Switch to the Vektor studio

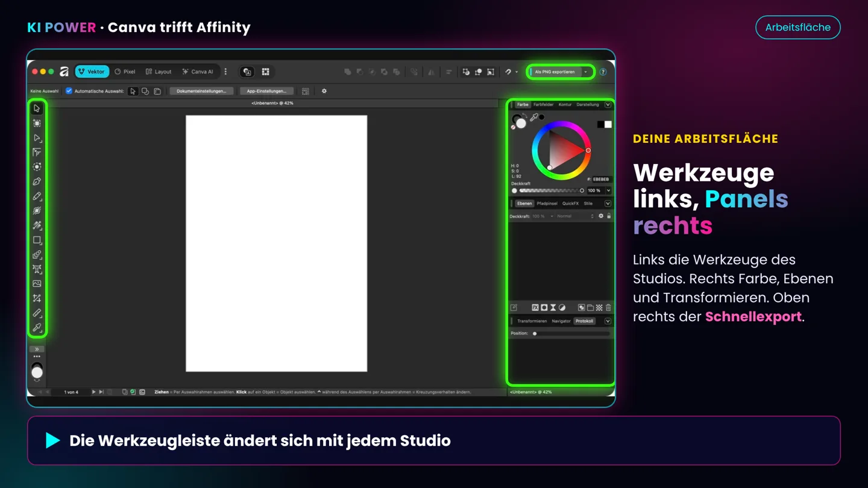(x=92, y=72)
